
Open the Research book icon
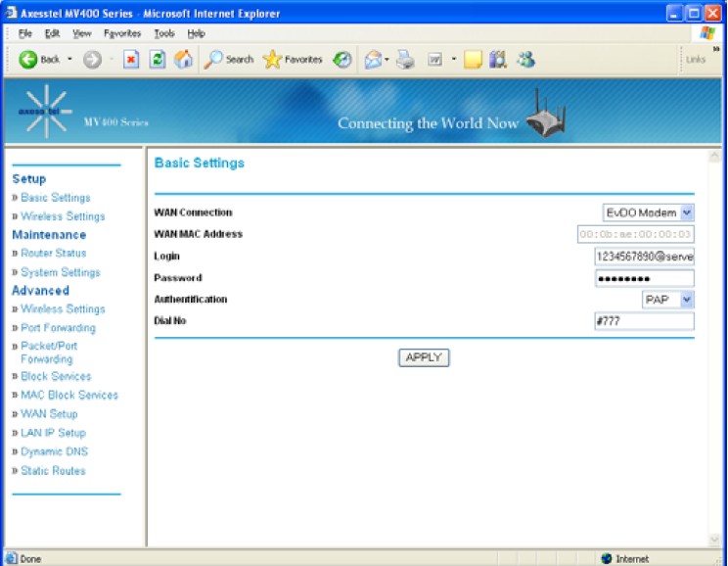coord(498,60)
